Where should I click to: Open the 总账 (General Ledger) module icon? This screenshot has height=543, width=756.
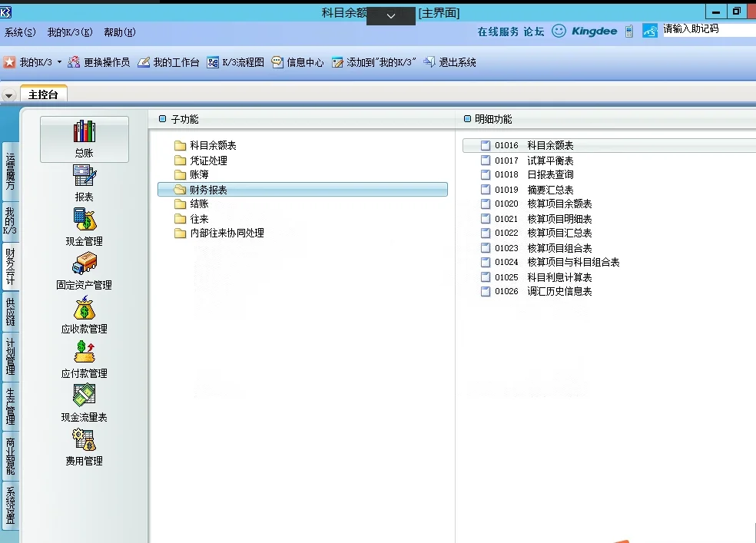point(84,138)
